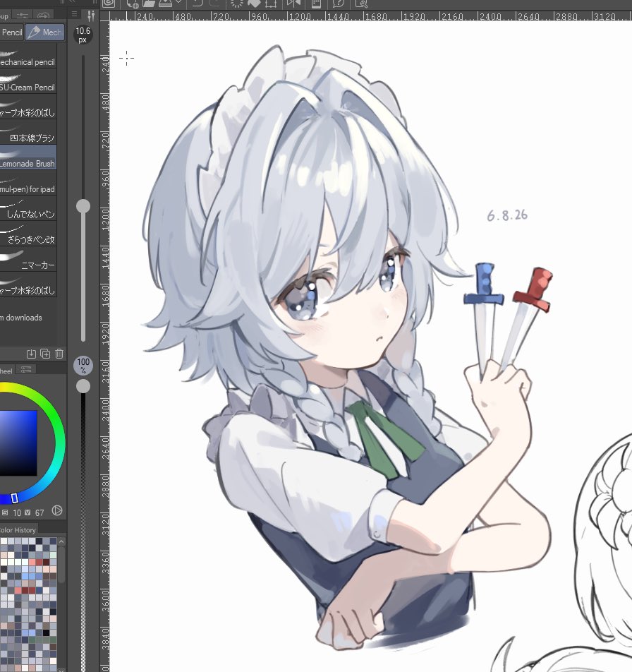This screenshot has height=672, width=632.
Task: Click the Color History scrollbar thumb
Action: pos(61,565)
